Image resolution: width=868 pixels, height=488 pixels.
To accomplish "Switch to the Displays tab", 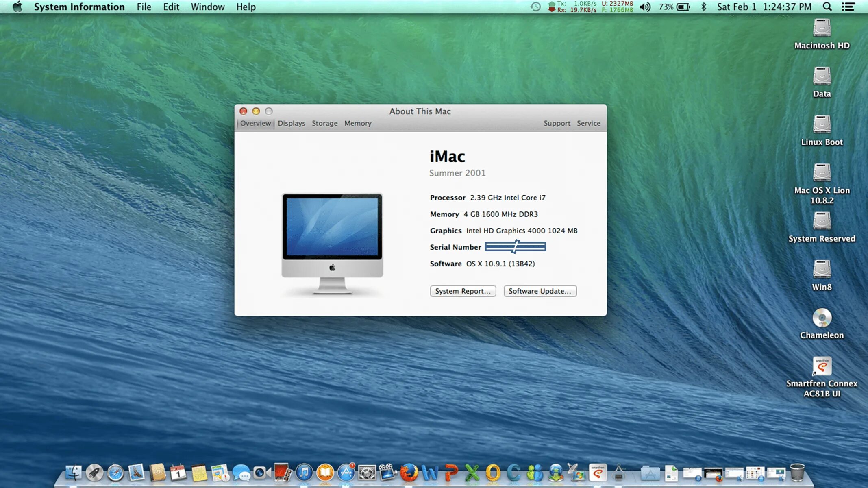I will 291,123.
